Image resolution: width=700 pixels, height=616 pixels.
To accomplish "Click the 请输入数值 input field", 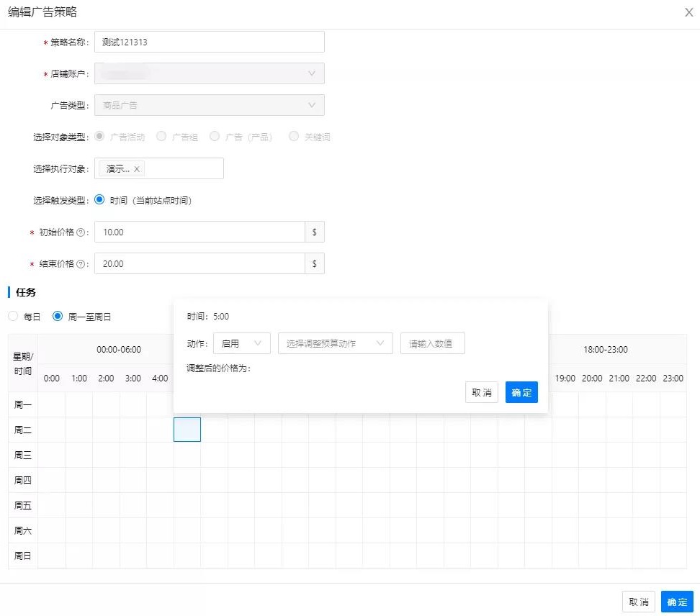I will click(432, 344).
